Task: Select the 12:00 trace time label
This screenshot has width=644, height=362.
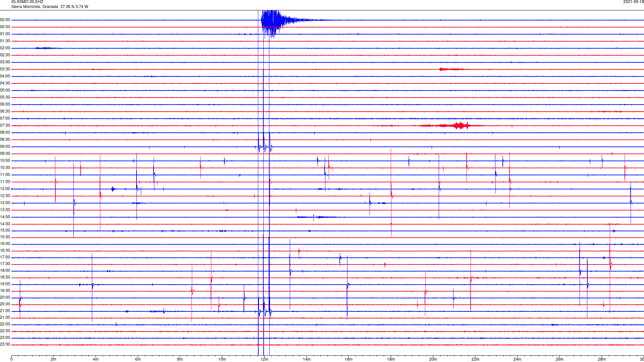Action: click(5, 189)
